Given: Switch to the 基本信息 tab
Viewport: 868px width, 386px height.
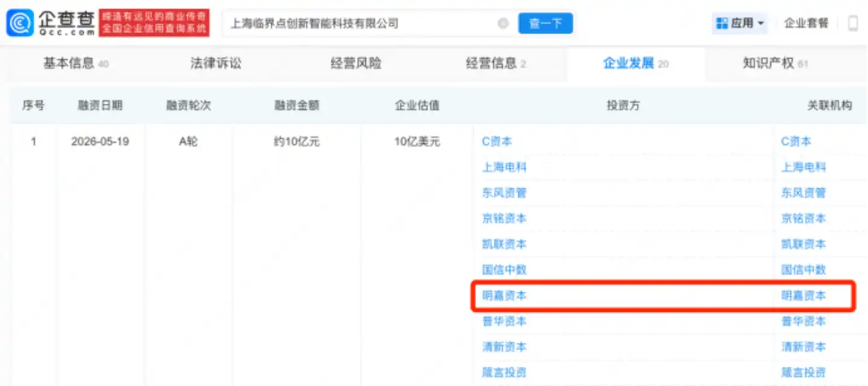Looking at the screenshot, I should click(75, 63).
